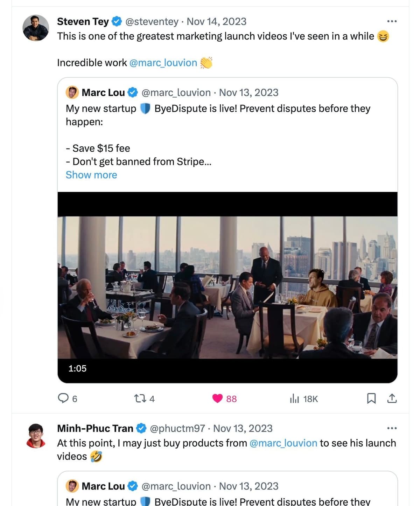420x506 pixels.
Task: Click the @marc_louvion mention in Steven's tweet
Action: [x=163, y=63]
